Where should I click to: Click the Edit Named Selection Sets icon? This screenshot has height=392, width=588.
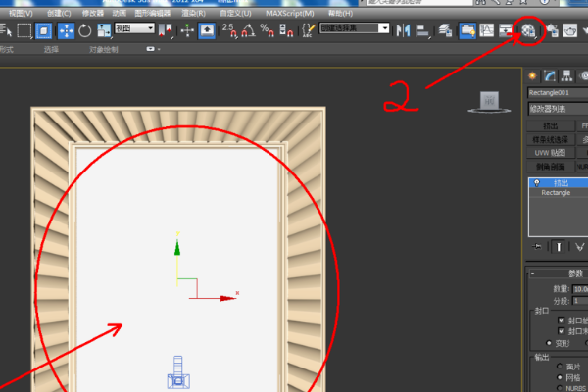point(309,30)
